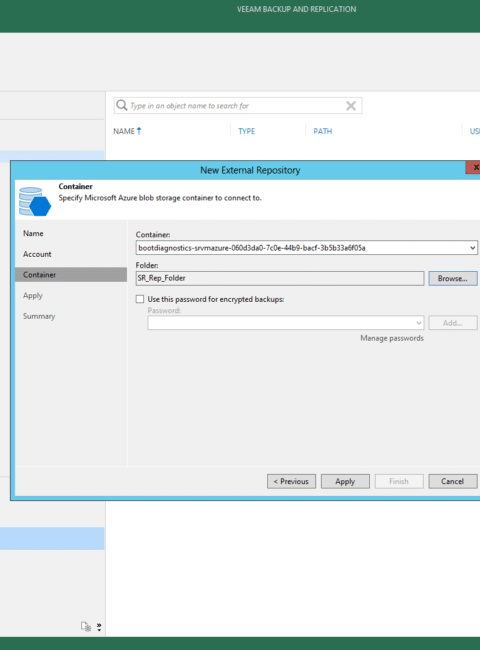
Task: Click the search magnifier icon
Action: tap(121, 105)
